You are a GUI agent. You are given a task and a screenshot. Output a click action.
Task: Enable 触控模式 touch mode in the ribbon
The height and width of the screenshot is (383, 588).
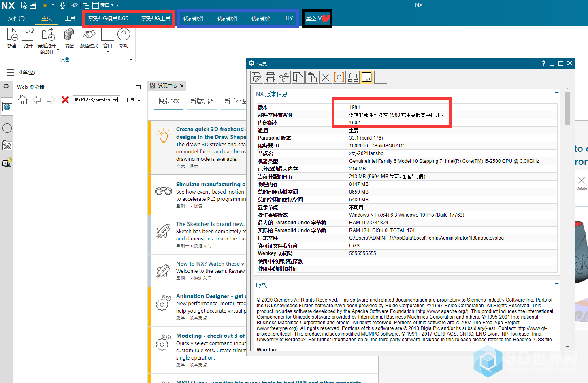[x=89, y=38]
